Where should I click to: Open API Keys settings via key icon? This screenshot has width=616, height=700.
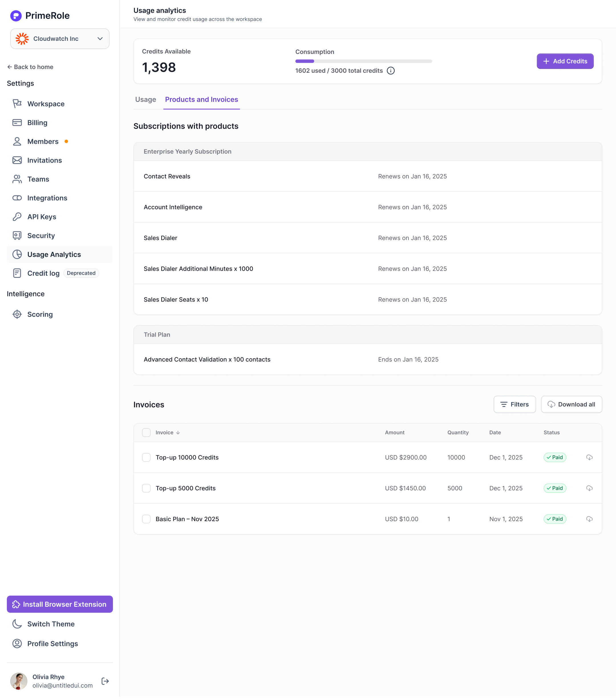point(17,217)
